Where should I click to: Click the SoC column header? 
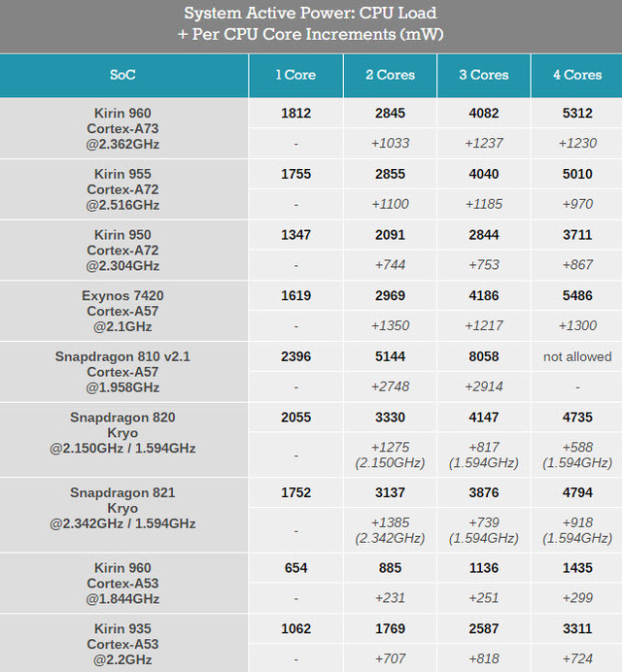click(x=123, y=76)
